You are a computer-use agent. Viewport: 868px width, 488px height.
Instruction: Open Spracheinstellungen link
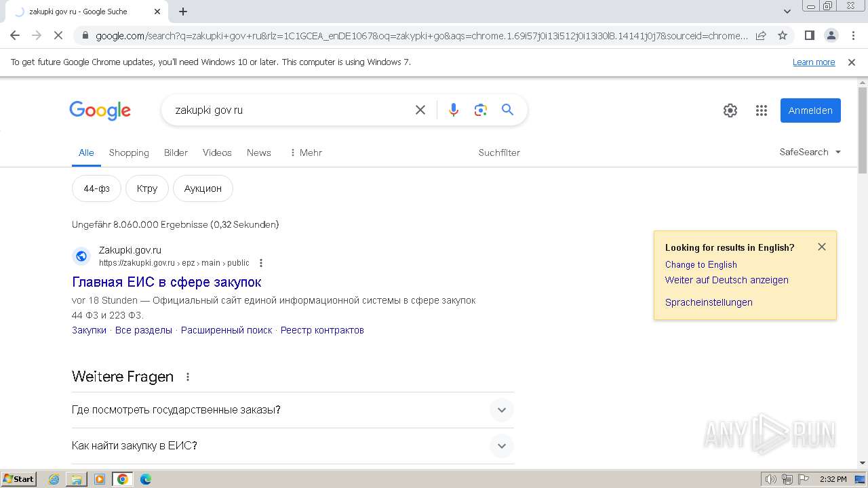pos(709,302)
